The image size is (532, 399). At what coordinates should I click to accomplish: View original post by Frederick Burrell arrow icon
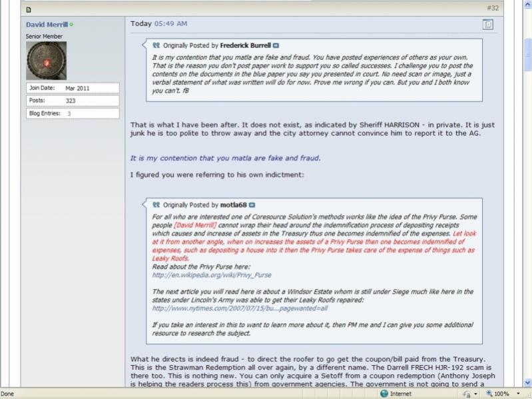276,45
